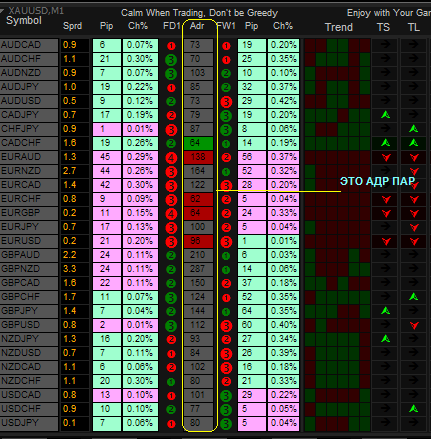The width and height of the screenshot is (431, 439).
Task: Click the FD1 circle in CHFJPY row
Action: (171, 129)
